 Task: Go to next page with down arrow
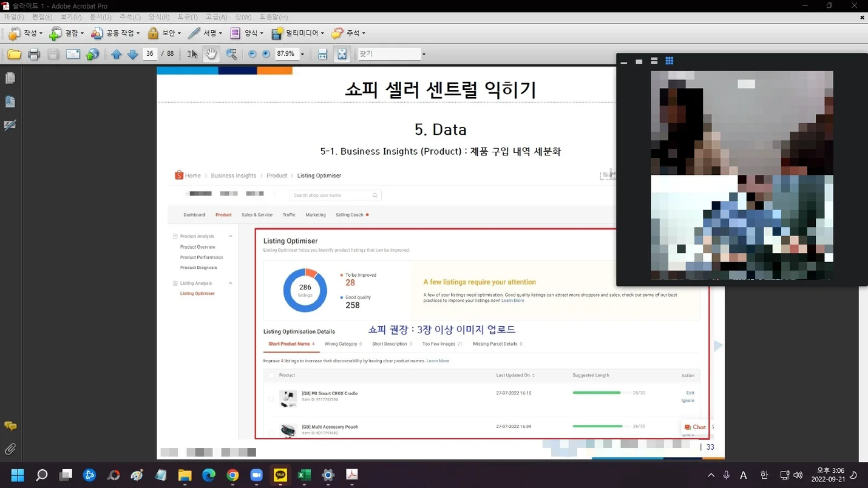click(x=133, y=55)
